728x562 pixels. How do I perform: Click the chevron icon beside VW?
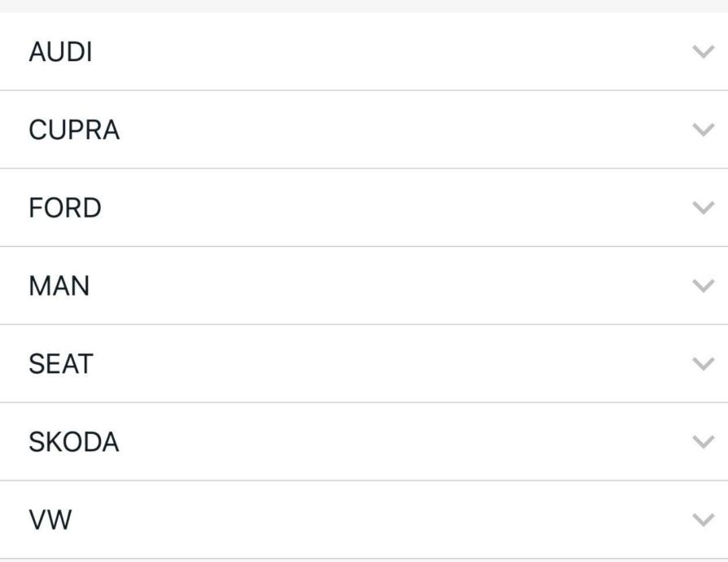pos(702,520)
